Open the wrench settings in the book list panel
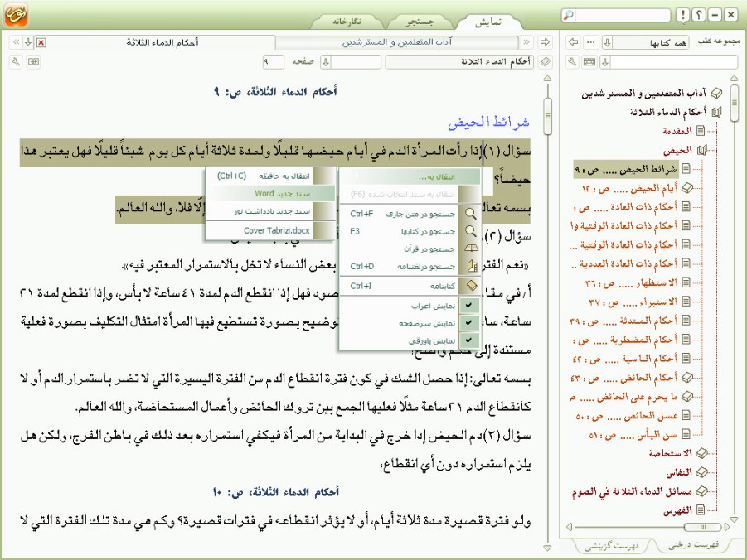 pos(572,62)
